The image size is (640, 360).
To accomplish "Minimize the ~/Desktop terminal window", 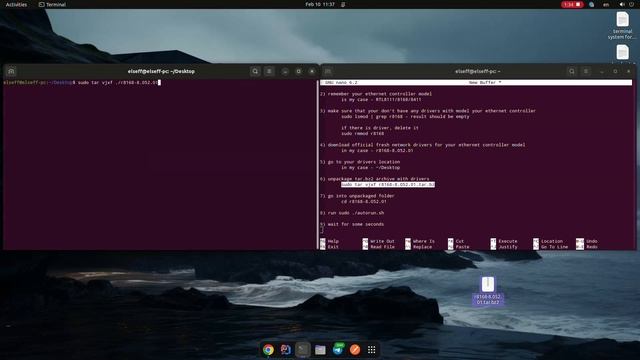I will tap(285, 71).
